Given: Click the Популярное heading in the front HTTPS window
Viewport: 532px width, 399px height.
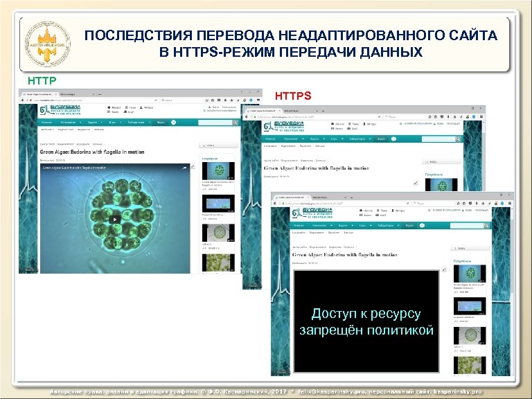Looking at the screenshot, I should pyautogui.click(x=462, y=261).
